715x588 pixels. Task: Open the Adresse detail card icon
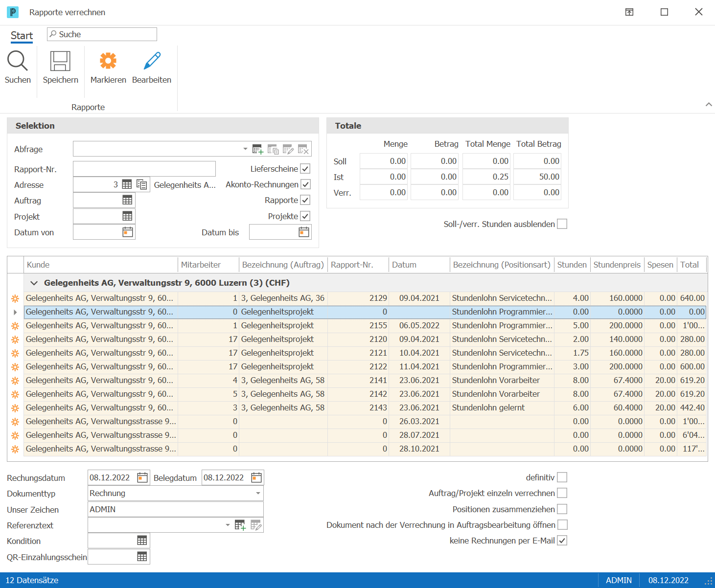tap(142, 184)
